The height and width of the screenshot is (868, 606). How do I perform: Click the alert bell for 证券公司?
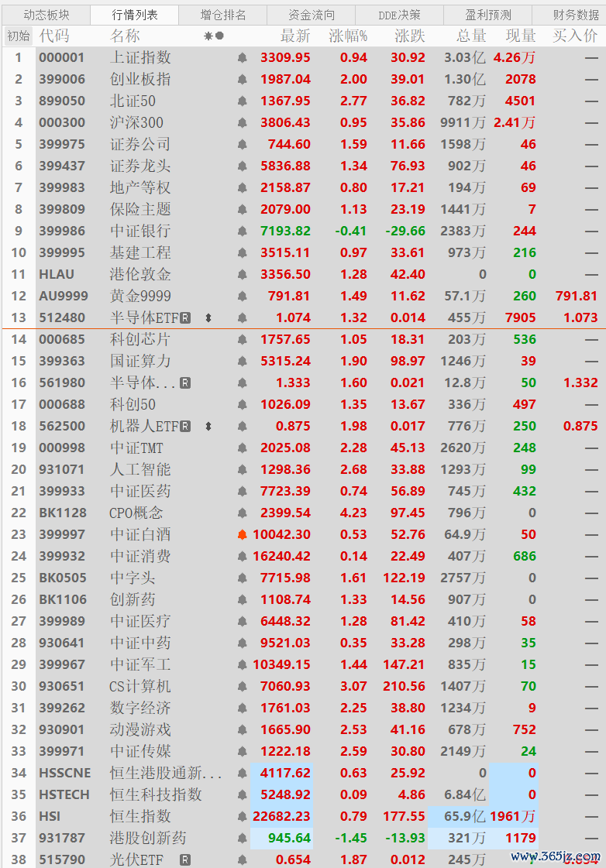pos(242,145)
